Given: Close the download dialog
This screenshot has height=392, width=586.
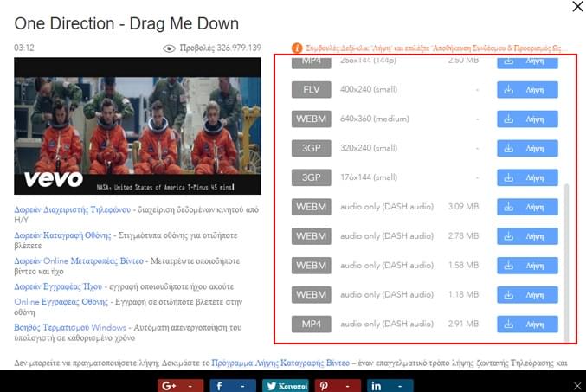Looking at the screenshot, I should click(576, 8).
